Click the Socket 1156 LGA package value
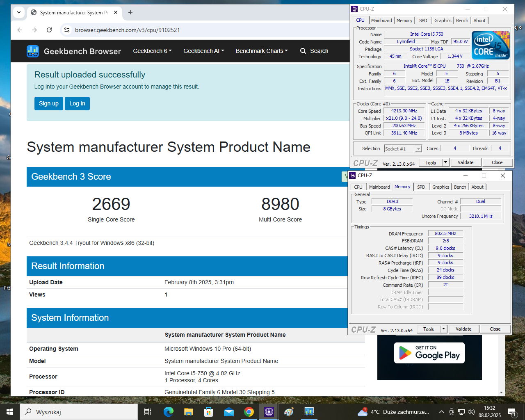Screen dimensions: 525x420 [427, 49]
